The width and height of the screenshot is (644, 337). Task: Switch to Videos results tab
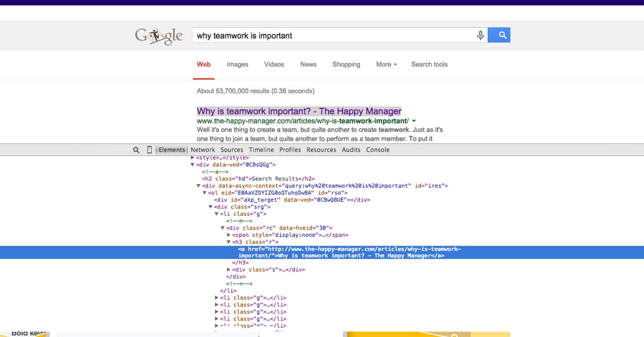pos(274,64)
